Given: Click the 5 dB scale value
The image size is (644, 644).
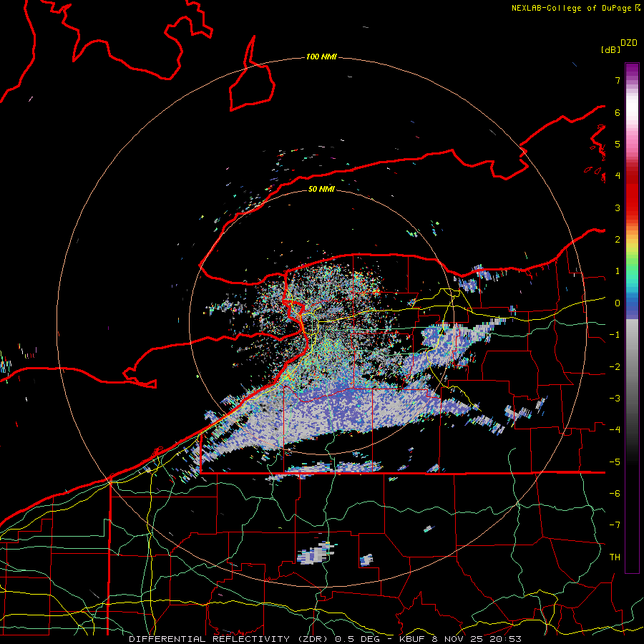Looking at the screenshot, I should 618,144.
